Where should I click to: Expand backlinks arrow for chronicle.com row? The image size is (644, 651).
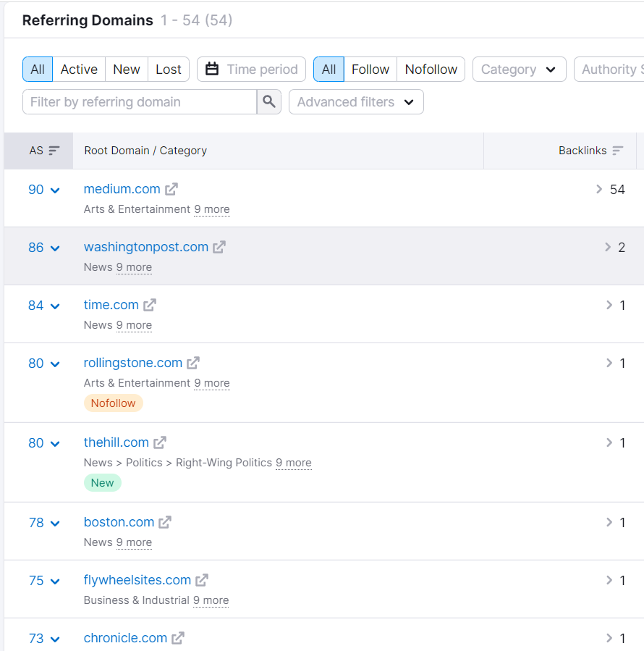tap(609, 638)
